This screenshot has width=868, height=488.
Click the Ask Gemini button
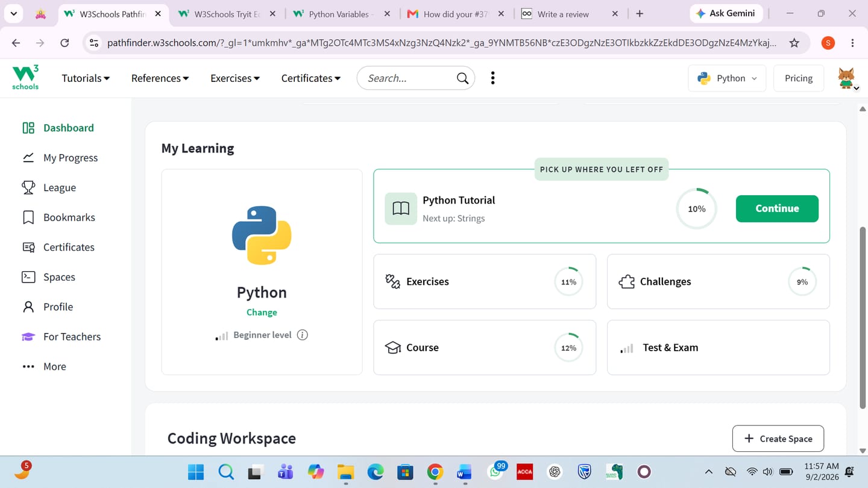click(726, 13)
